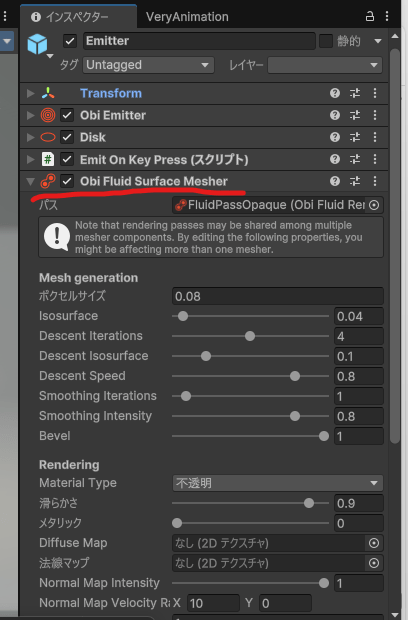This screenshot has height=620, width=408.
Task: Open Transform component three-dot menu
Action: [375, 93]
